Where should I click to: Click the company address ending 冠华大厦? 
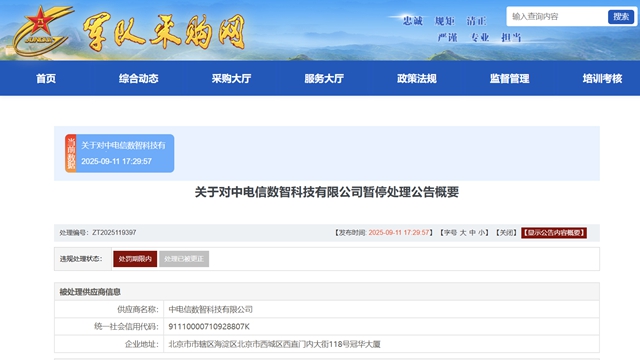274,344
